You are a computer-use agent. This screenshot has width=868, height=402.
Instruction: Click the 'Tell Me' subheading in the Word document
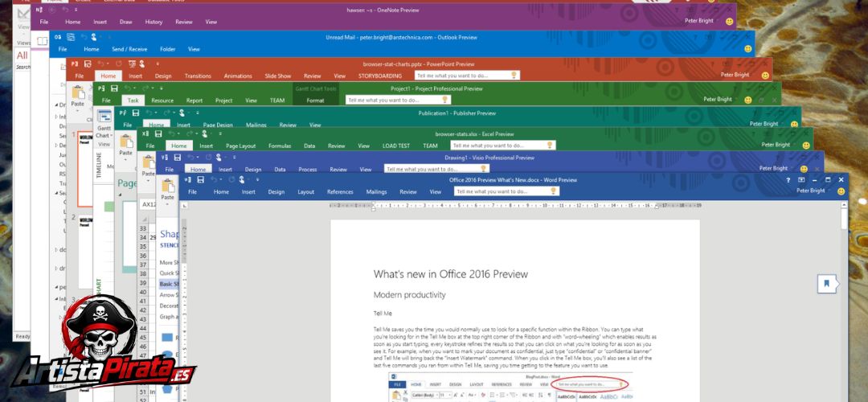(383, 314)
